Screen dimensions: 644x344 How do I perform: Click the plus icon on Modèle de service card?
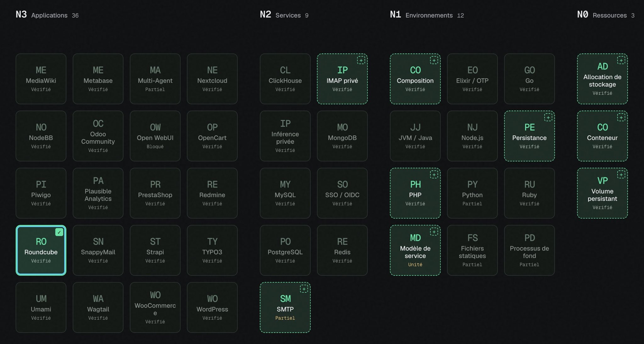coord(434,232)
